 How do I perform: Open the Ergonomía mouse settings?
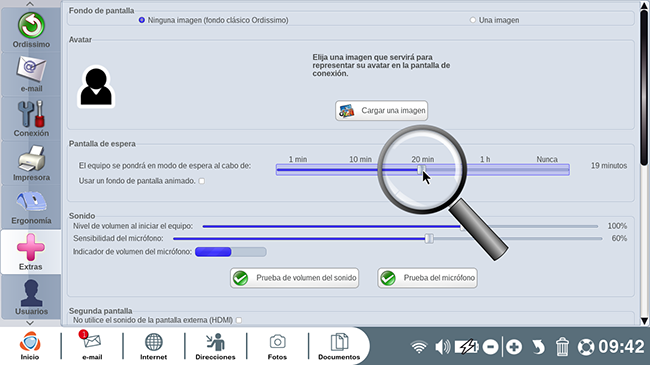pos(31,207)
